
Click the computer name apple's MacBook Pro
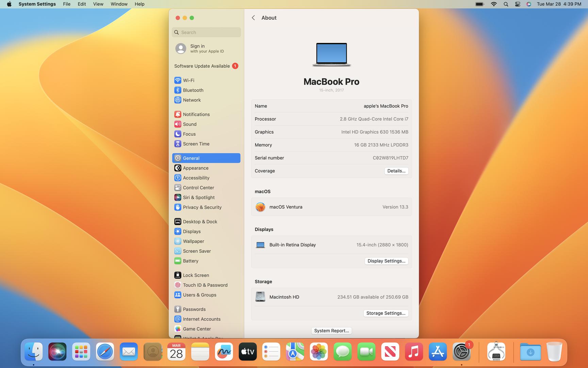click(x=386, y=106)
